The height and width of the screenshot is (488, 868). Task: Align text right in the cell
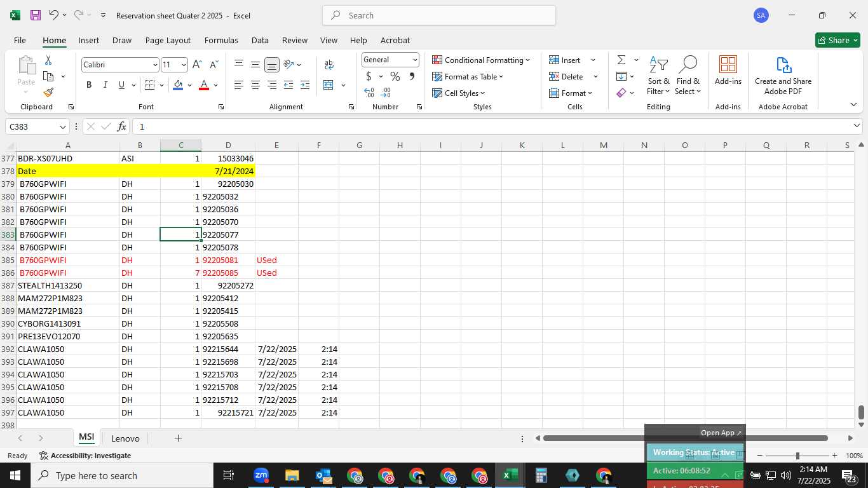tap(272, 85)
